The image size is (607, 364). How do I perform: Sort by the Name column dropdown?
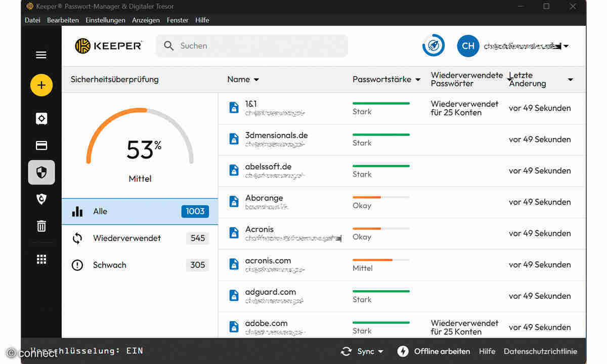pos(243,79)
